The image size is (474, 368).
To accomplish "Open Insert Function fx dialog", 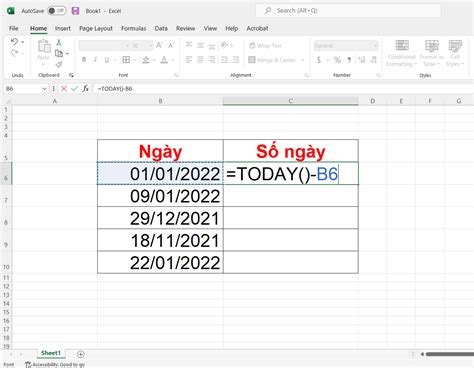I will [x=86, y=89].
